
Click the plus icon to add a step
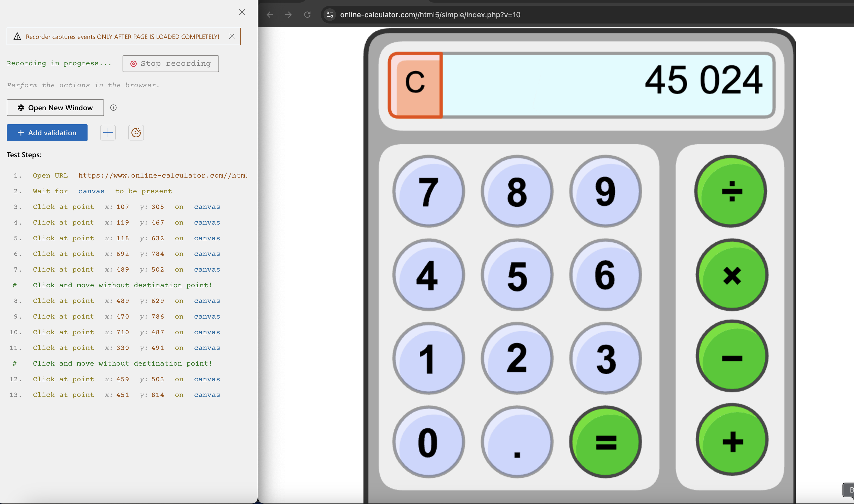click(x=107, y=132)
